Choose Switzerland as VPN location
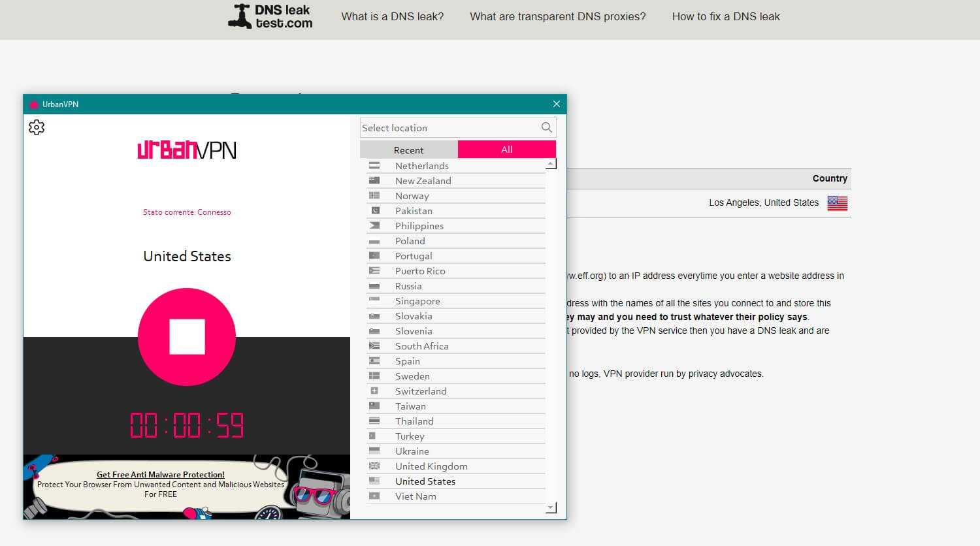Image resolution: width=980 pixels, height=546 pixels. click(x=456, y=391)
